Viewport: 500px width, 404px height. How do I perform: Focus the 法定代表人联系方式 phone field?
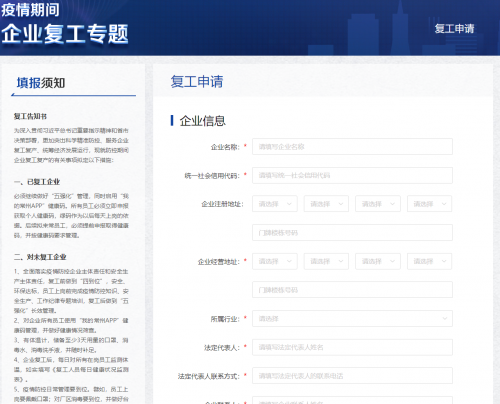coord(352,376)
